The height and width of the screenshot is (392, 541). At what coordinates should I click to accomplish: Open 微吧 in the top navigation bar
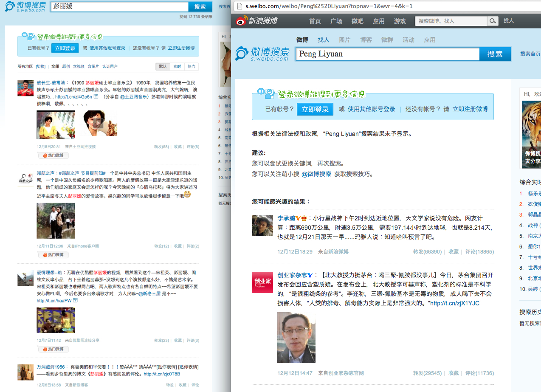pos(358,21)
